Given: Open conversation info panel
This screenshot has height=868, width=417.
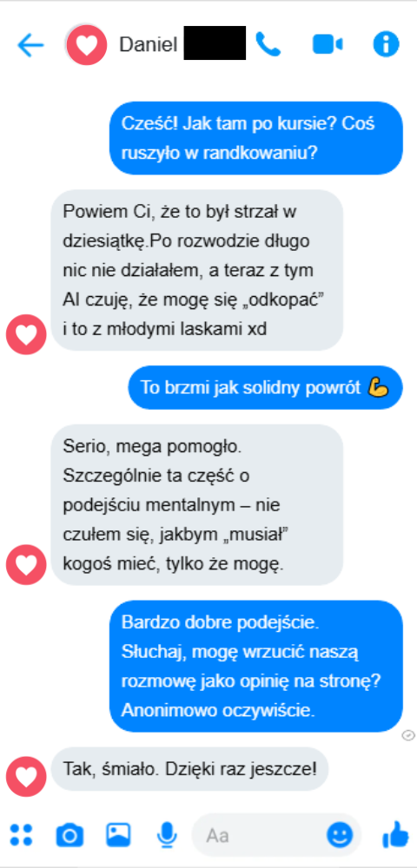Looking at the screenshot, I should pyautogui.click(x=386, y=44).
